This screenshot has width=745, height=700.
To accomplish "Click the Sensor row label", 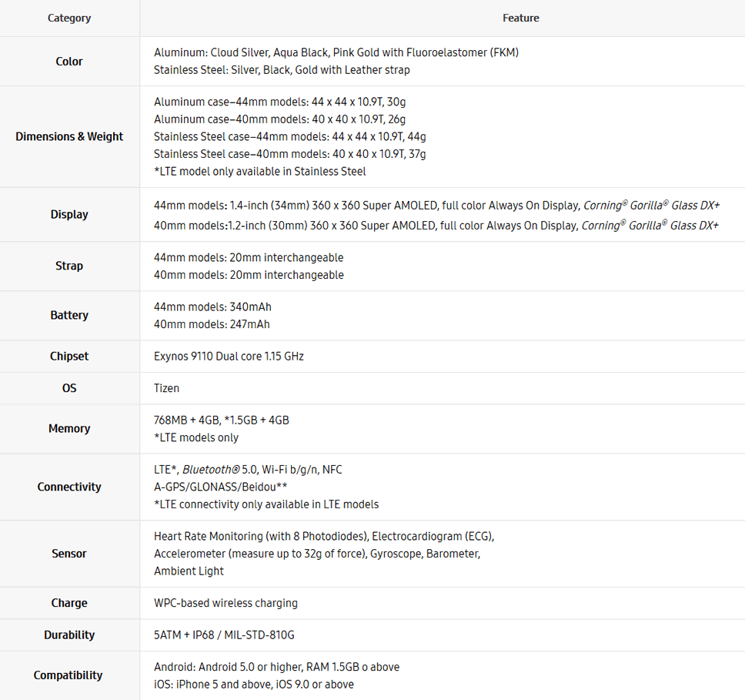I will coord(69,554).
